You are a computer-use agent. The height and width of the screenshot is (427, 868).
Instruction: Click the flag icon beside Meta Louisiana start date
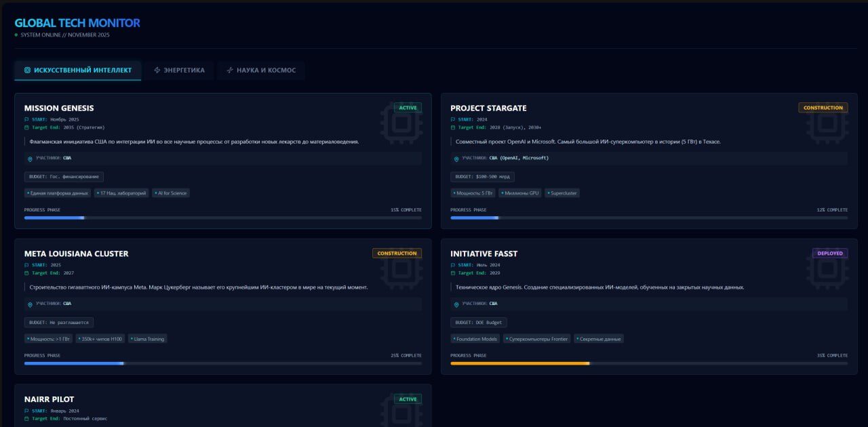26,265
